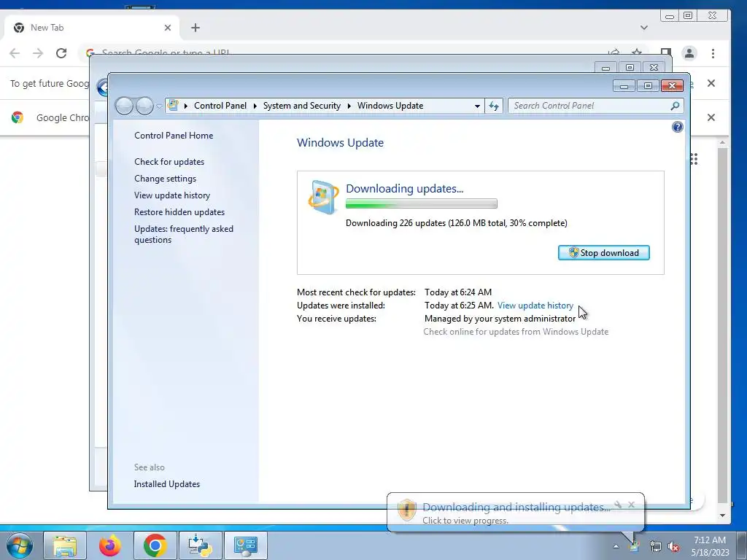Show hidden system tray icons
The image size is (747, 560).
616,547
